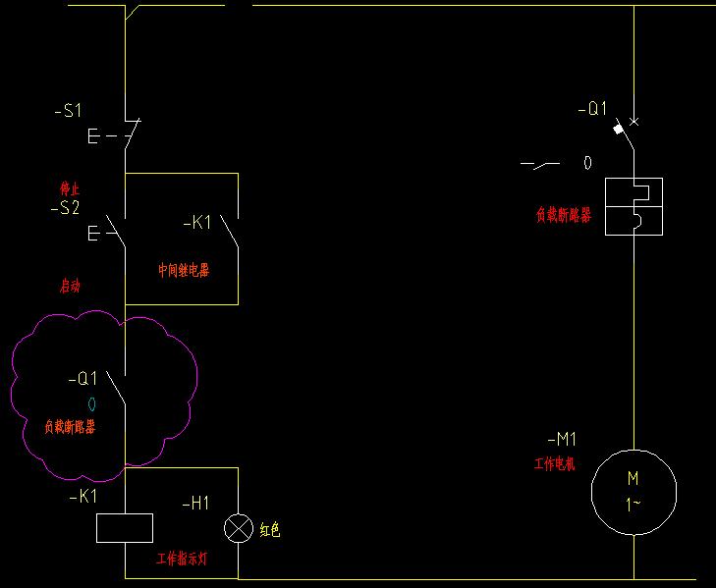The image size is (716, 588).
Task: Select the -M1 designation text
Action: coord(563,439)
